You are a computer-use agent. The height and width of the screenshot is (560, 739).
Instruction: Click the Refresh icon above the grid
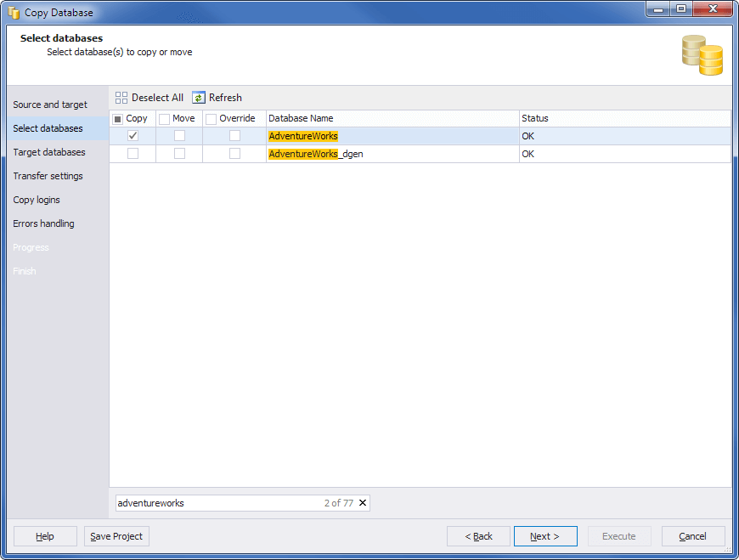[198, 97]
